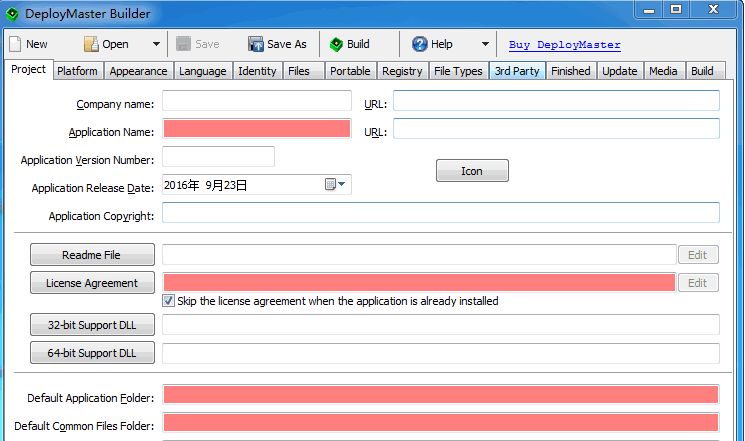This screenshot has height=441, width=745.
Task: Click the DeployMaster title bar app icon
Action: [x=12, y=14]
